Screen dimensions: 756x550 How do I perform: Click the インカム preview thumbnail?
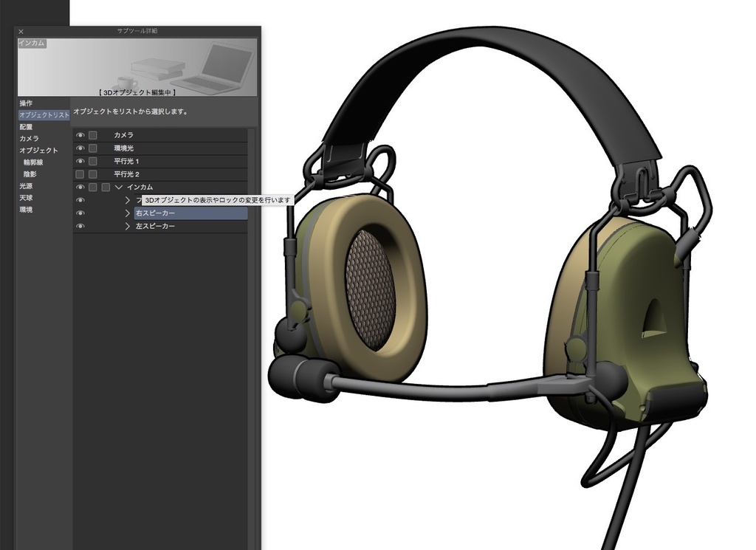pyautogui.click(x=137, y=67)
